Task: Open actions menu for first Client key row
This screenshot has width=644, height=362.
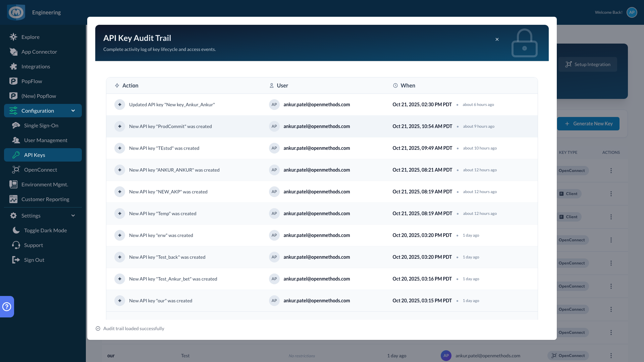Action: (611, 194)
